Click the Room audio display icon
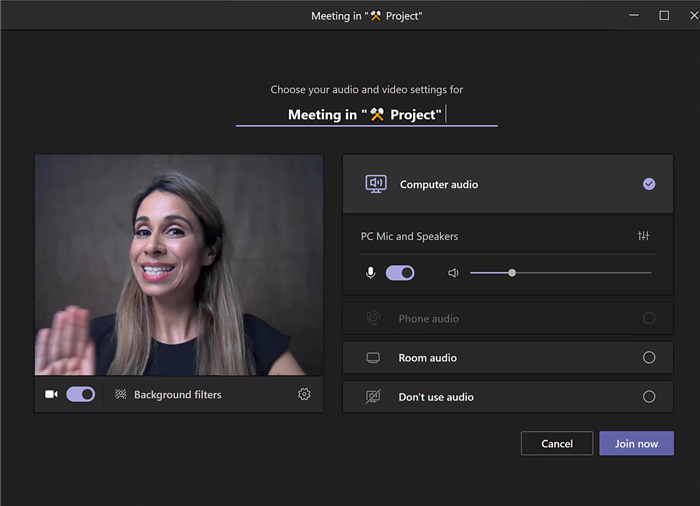Screen dimensions: 700x506 click(x=373, y=357)
